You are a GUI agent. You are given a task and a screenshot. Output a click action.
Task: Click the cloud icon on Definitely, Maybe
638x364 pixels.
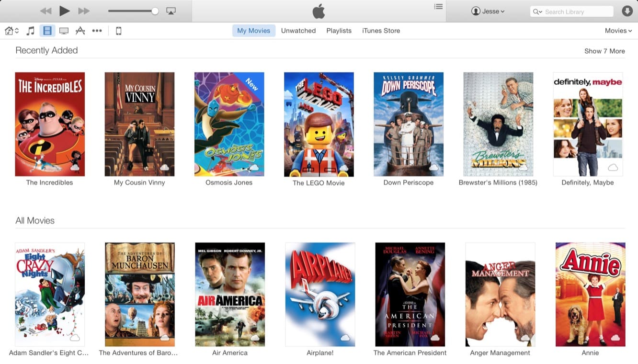click(x=613, y=167)
